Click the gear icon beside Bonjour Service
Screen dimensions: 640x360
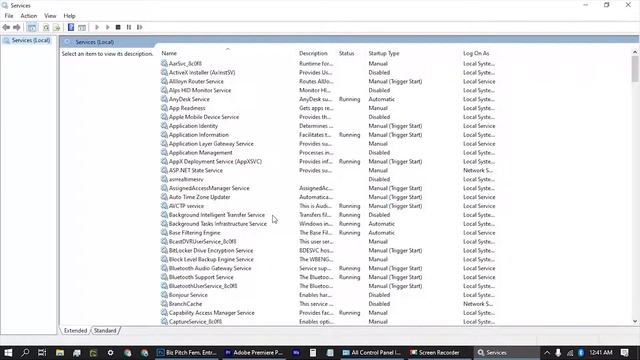(x=164, y=295)
